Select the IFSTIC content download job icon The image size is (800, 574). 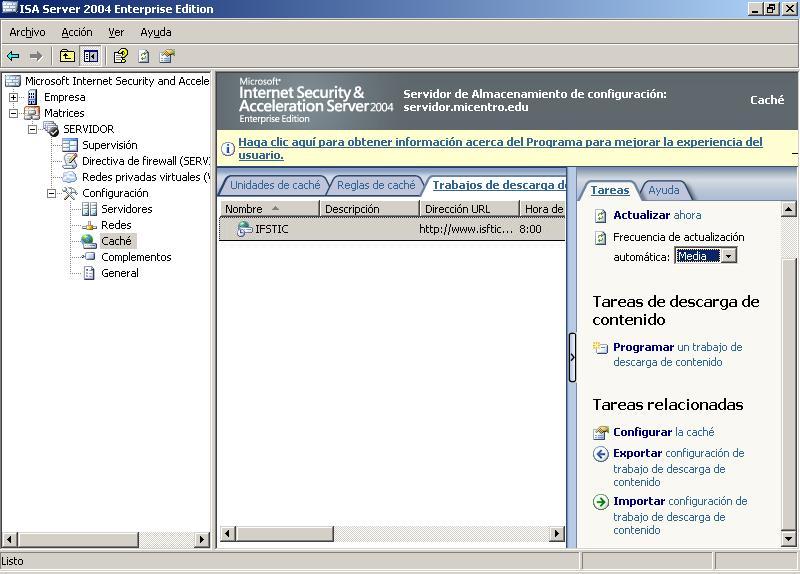(x=244, y=229)
